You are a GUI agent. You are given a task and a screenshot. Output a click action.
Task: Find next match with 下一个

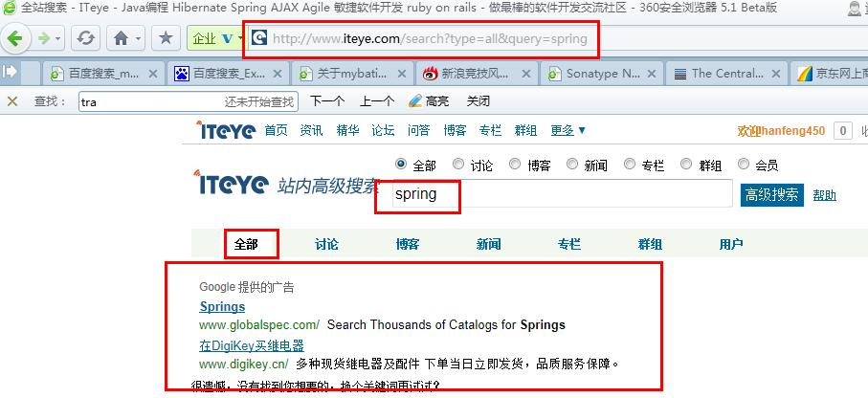(x=327, y=101)
